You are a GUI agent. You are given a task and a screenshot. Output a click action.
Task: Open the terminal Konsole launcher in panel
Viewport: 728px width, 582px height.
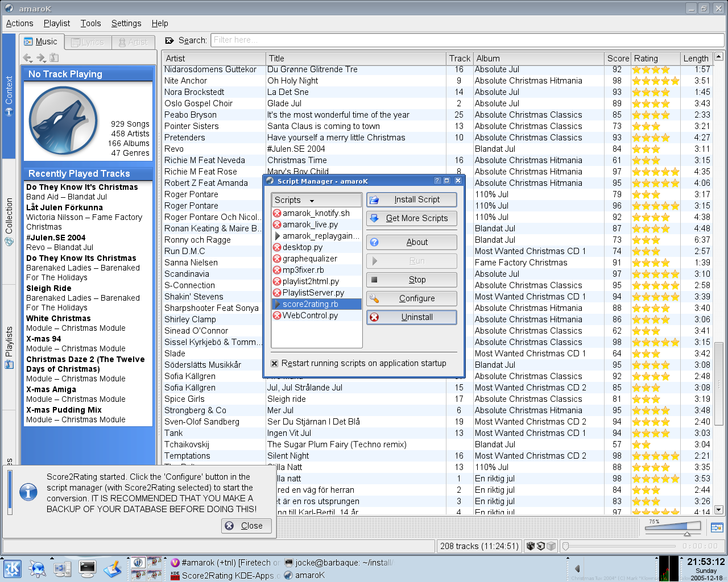[x=88, y=568]
